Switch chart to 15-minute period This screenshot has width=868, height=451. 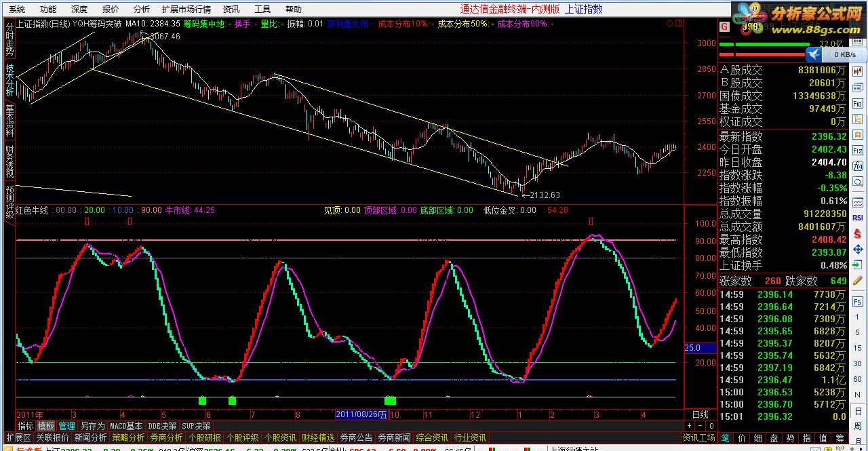point(857,347)
